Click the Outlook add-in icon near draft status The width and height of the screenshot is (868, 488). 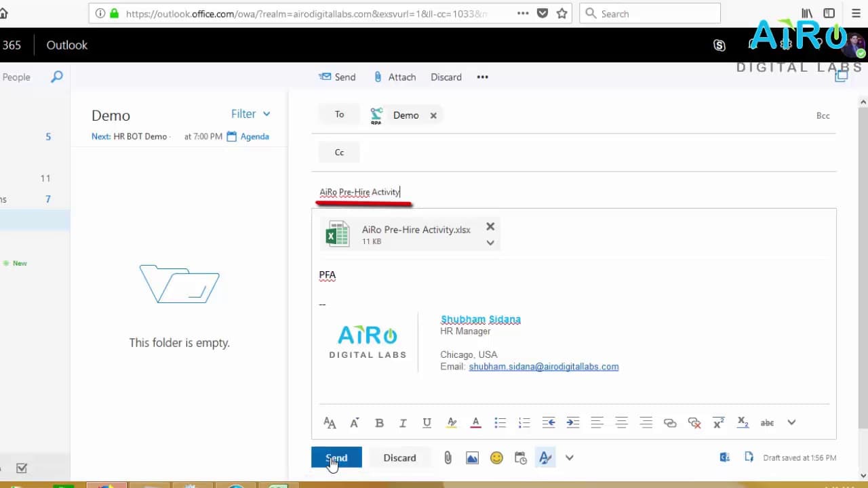click(x=725, y=457)
